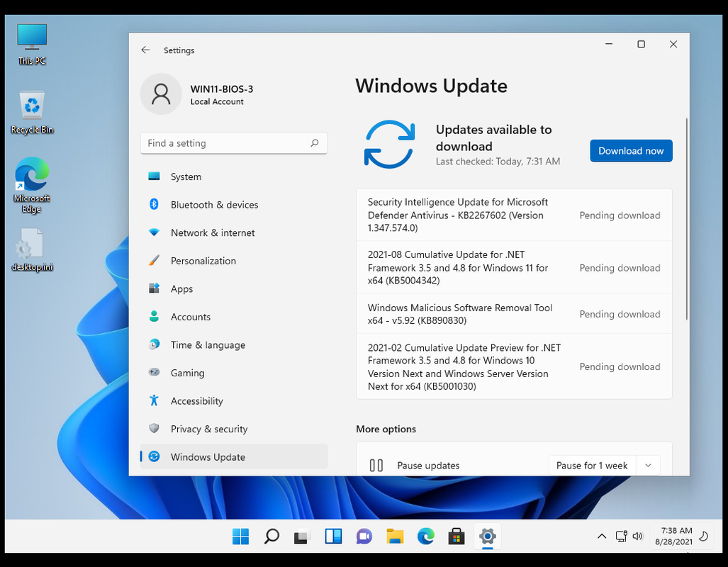Image resolution: width=728 pixels, height=567 pixels.
Task: Open Microsoft Store from the taskbar
Action: (457, 537)
